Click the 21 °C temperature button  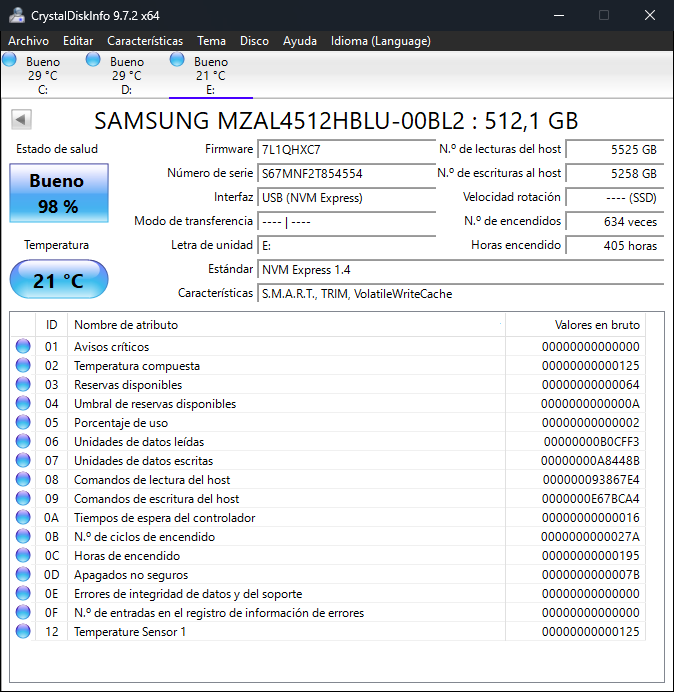pyautogui.click(x=59, y=279)
